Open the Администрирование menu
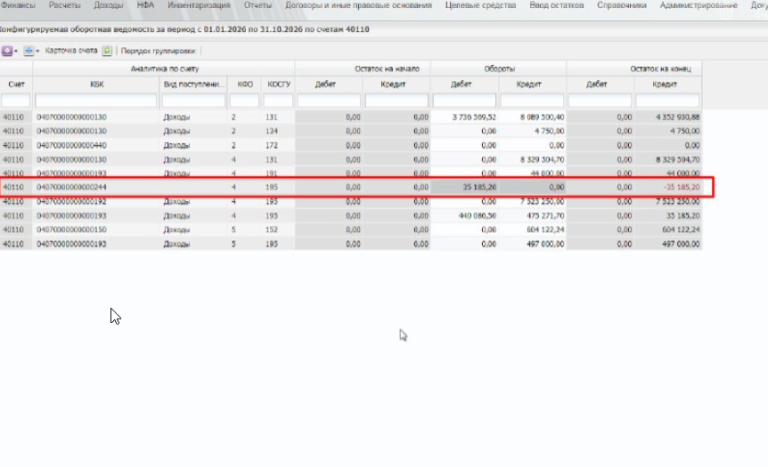This screenshot has width=768, height=467. [698, 5]
